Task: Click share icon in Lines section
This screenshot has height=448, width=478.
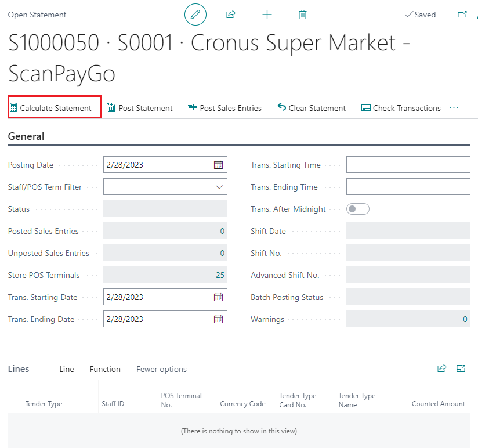Action: (x=442, y=368)
